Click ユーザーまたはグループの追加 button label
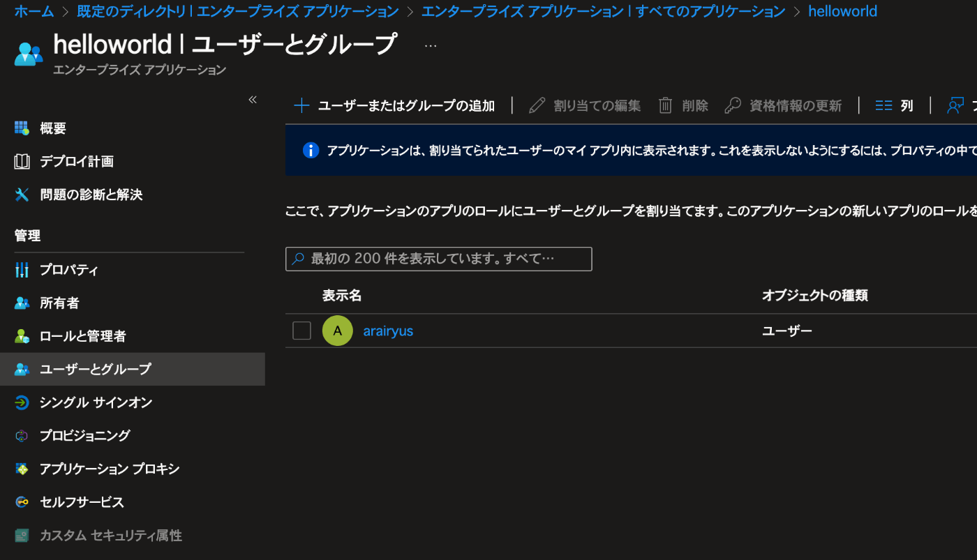Image resolution: width=977 pixels, height=560 pixels. 406,106
